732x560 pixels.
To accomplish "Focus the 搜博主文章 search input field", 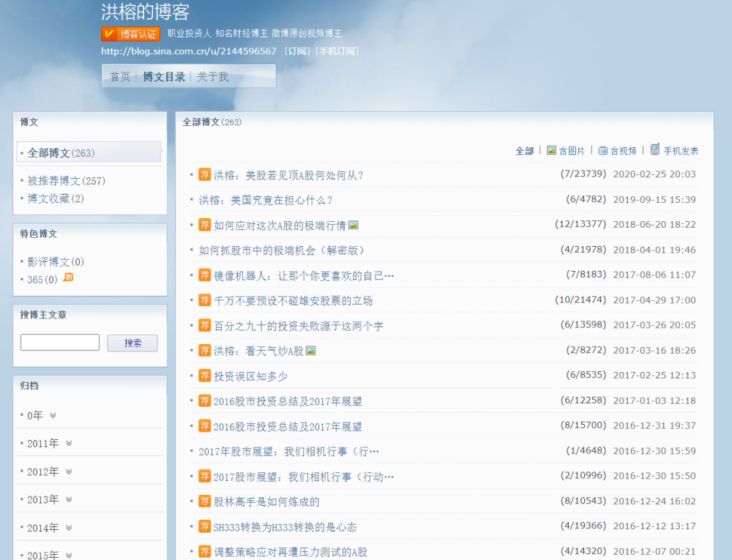I will [x=60, y=342].
